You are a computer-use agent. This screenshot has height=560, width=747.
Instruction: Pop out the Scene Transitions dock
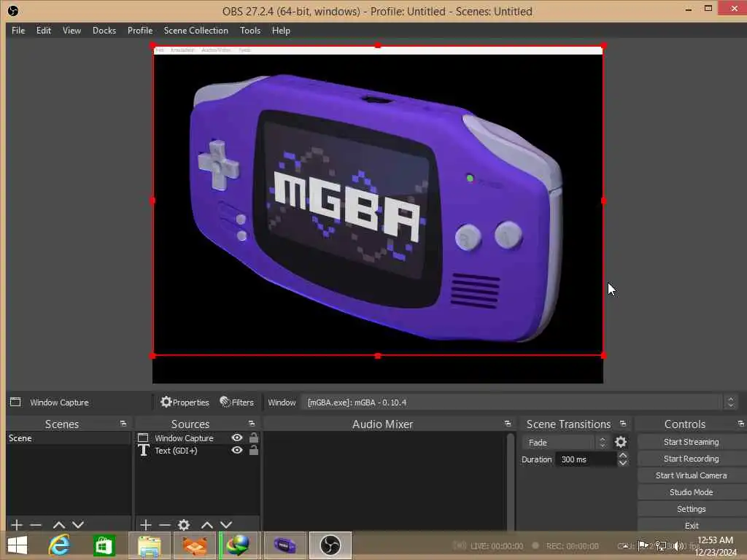pos(623,424)
